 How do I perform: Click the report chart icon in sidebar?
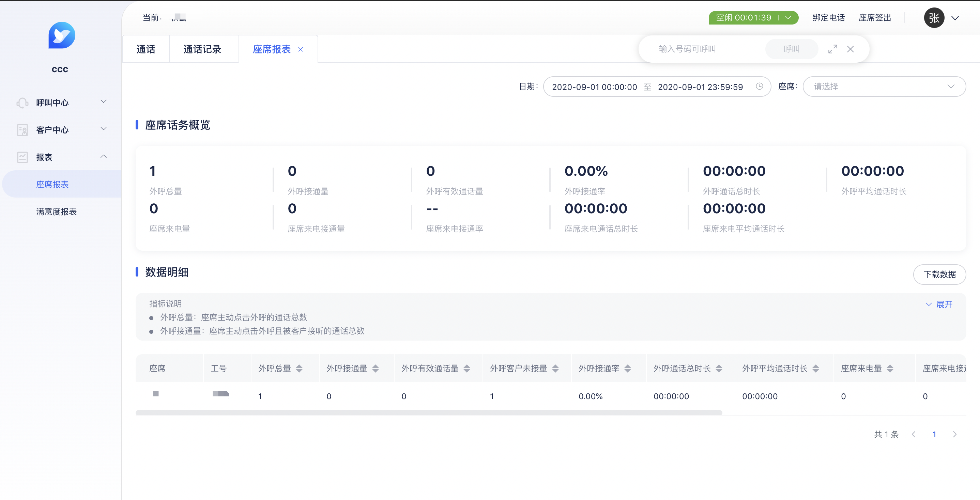pos(22,157)
